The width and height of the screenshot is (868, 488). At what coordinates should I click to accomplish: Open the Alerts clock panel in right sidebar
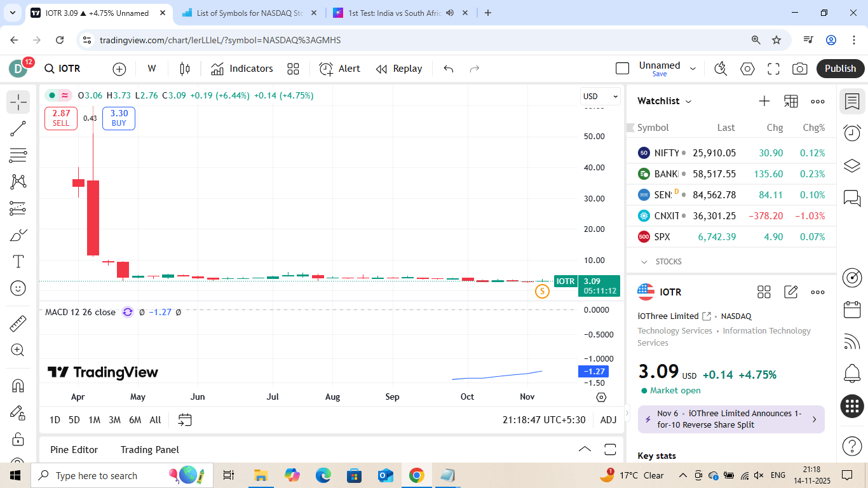tap(852, 132)
